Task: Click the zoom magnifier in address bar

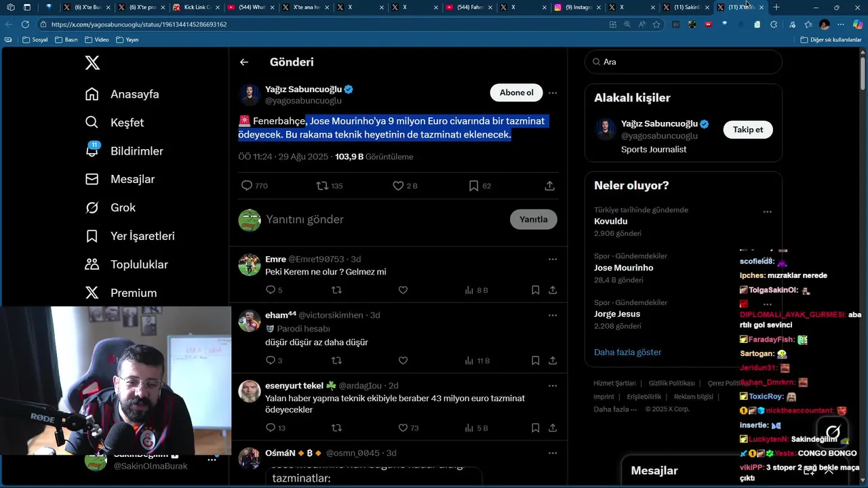Action: click(x=627, y=24)
